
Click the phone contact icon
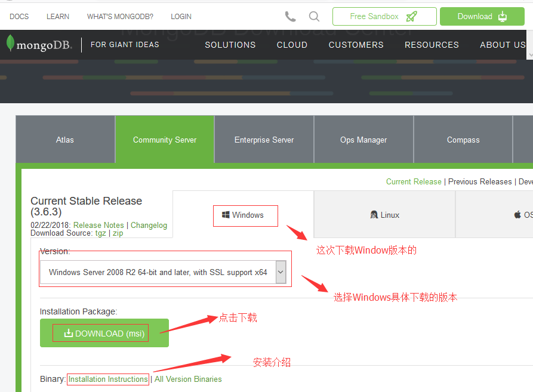tap(290, 16)
